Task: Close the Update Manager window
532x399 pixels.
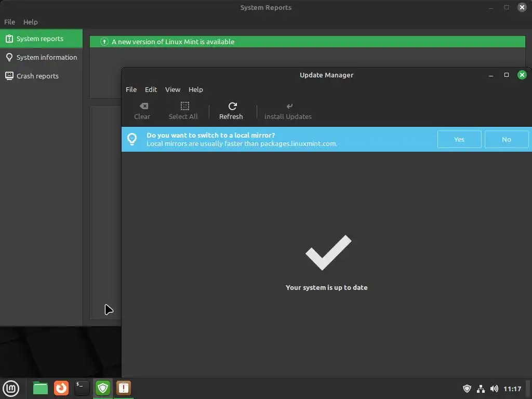Action: tap(522, 75)
